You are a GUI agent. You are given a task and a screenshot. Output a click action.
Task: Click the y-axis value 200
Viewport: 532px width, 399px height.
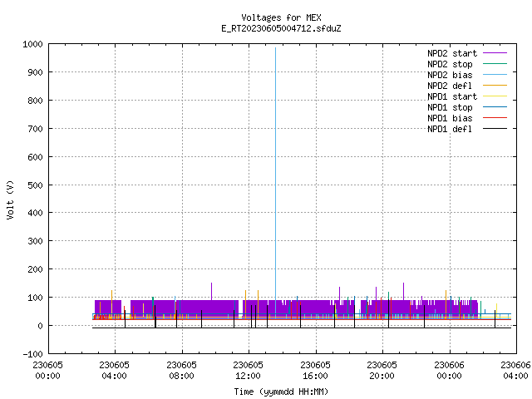pos(35,269)
